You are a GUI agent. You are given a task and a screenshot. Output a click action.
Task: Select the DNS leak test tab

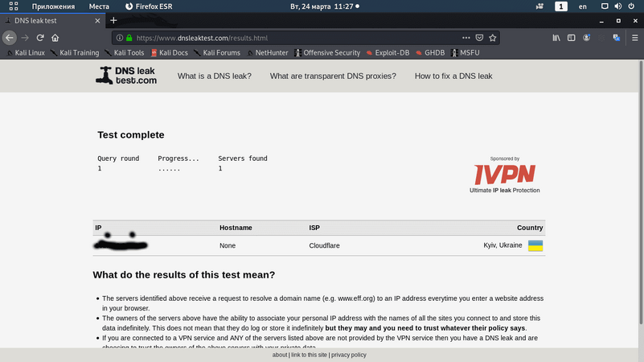tap(52, 21)
